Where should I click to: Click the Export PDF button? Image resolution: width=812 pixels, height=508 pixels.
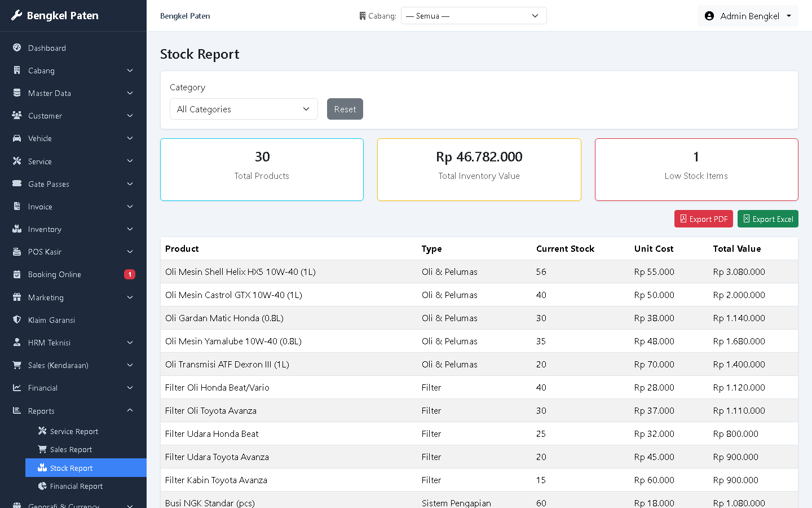click(704, 219)
